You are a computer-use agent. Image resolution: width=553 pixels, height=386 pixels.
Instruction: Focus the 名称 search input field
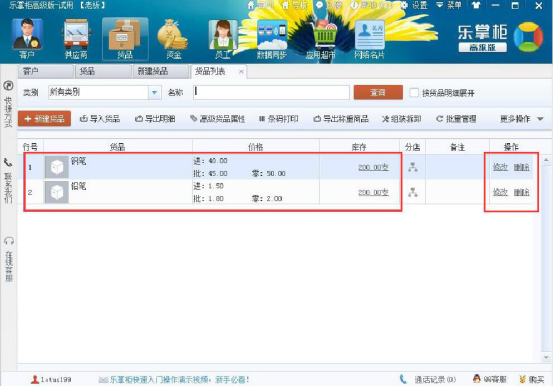271,92
